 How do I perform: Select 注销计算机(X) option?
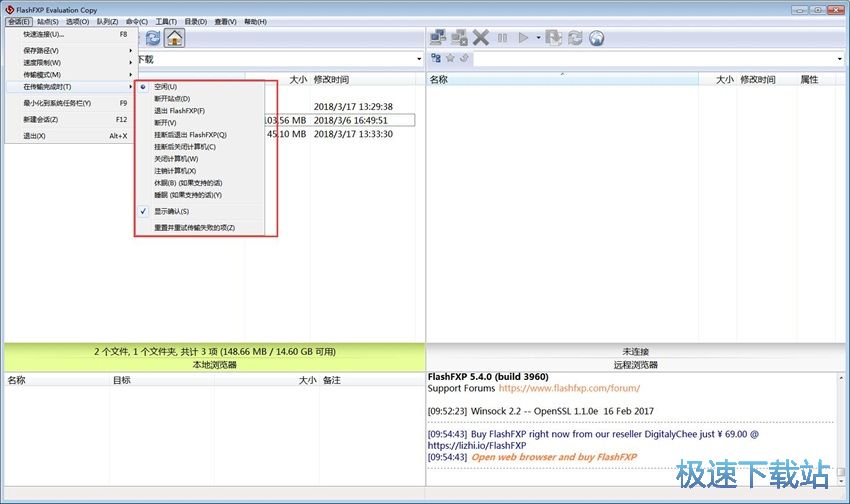pyautogui.click(x=199, y=171)
